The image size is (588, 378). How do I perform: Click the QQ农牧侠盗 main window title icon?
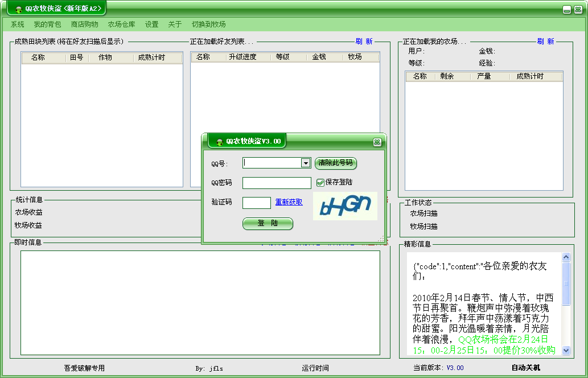19,9
